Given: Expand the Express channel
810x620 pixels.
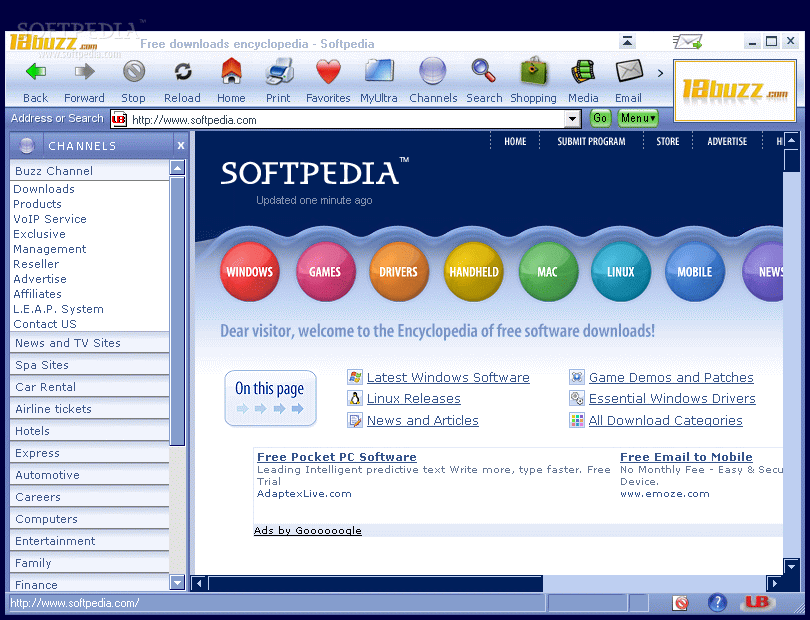Looking at the screenshot, I should pos(89,453).
